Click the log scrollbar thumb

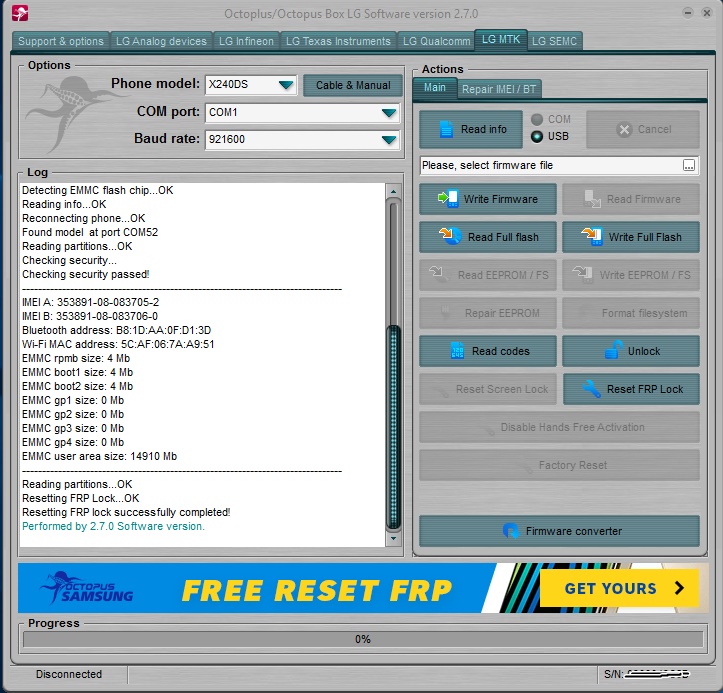(x=393, y=426)
